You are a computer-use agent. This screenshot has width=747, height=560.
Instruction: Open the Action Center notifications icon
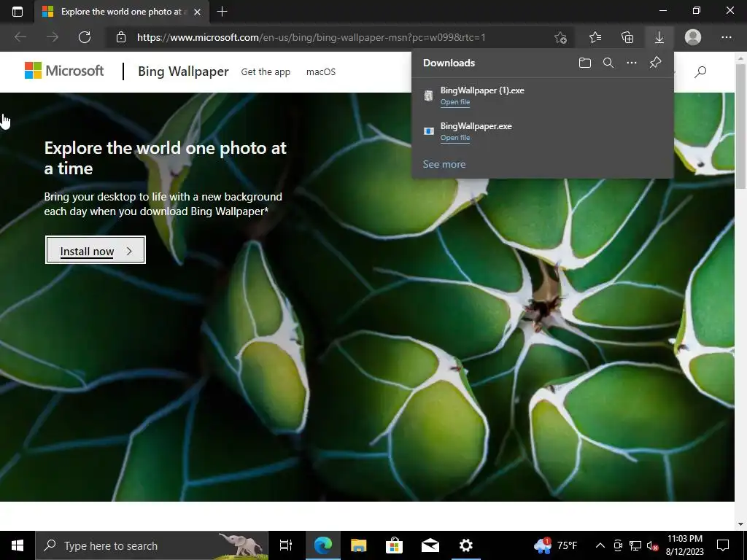[723, 545]
